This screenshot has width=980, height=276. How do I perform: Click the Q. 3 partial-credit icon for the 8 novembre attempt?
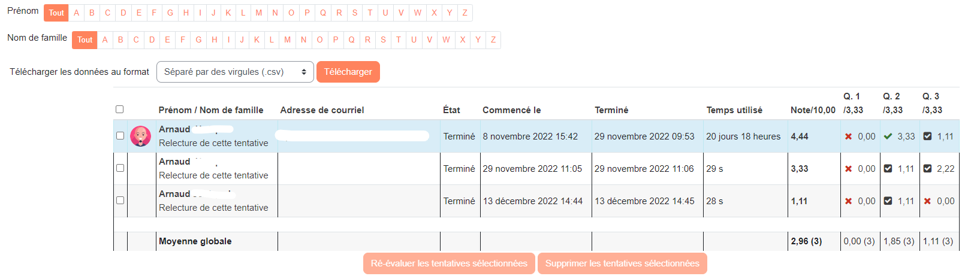(x=927, y=137)
